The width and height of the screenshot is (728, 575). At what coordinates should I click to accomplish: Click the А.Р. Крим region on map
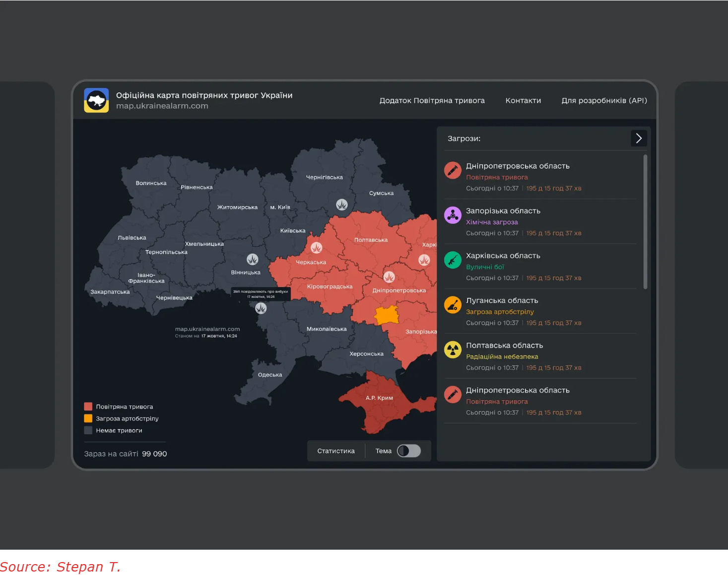pos(379,398)
